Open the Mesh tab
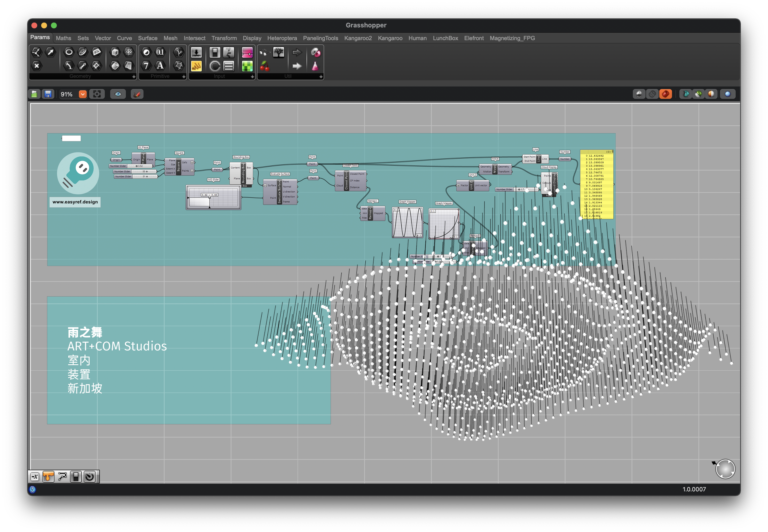 (170, 38)
